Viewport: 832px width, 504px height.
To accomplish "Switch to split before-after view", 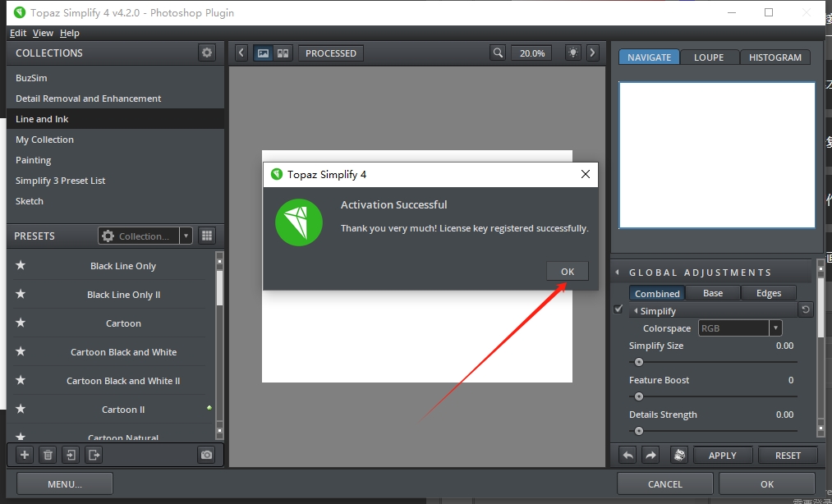I will tap(283, 53).
